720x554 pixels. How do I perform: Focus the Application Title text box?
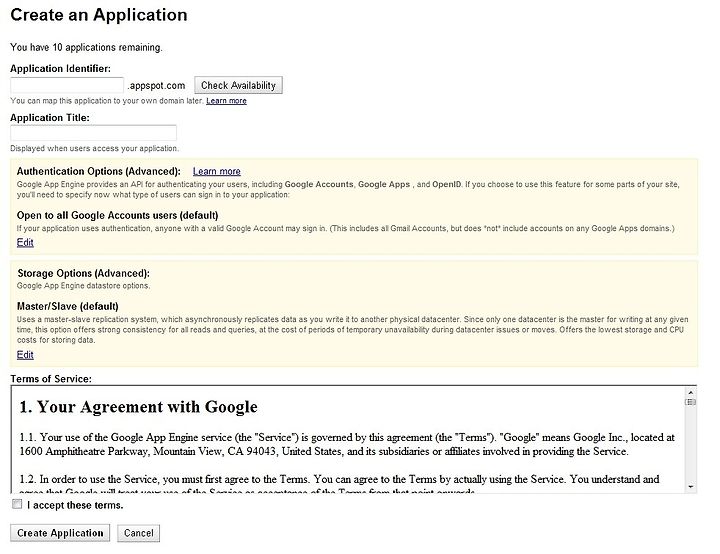coord(93,133)
